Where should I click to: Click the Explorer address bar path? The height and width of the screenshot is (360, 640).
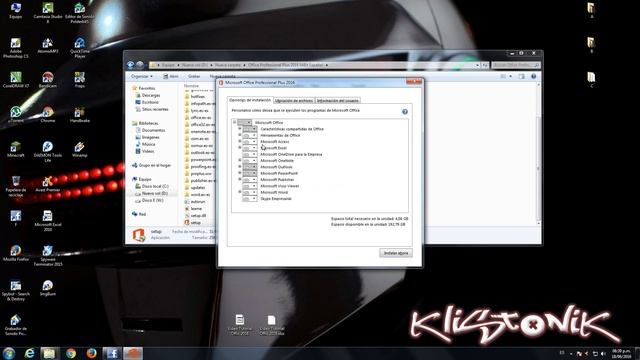314,65
